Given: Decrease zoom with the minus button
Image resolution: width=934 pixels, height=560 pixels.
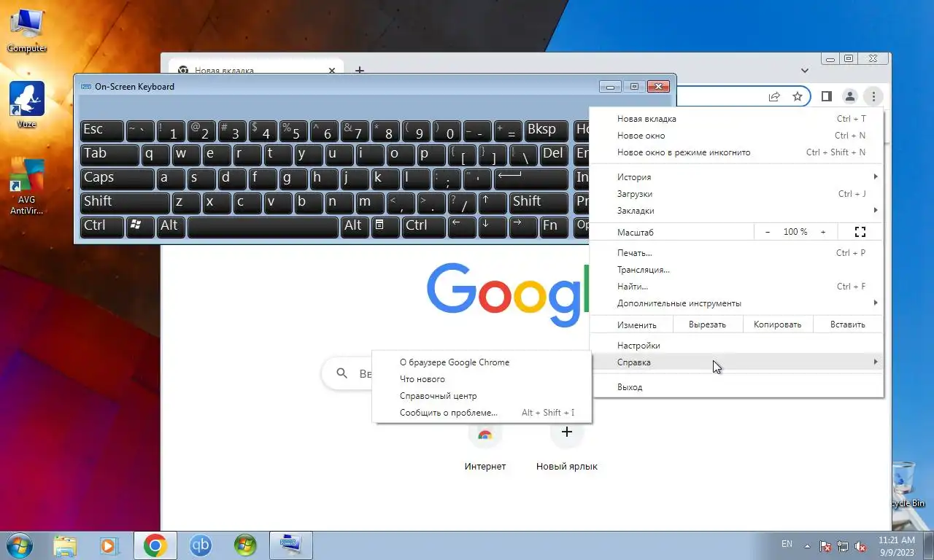Looking at the screenshot, I should (768, 232).
